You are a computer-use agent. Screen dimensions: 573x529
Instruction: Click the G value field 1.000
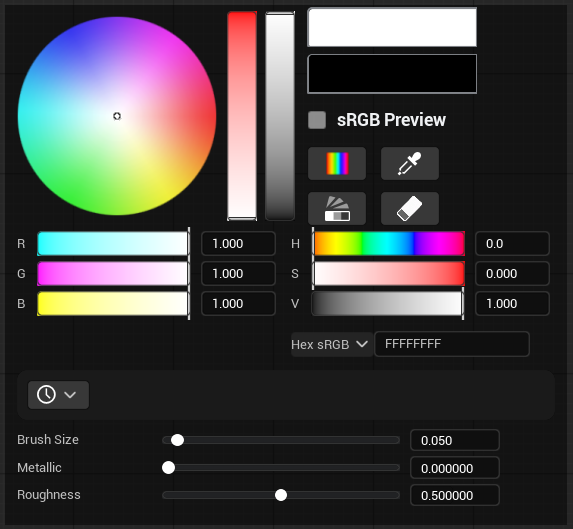click(238, 273)
